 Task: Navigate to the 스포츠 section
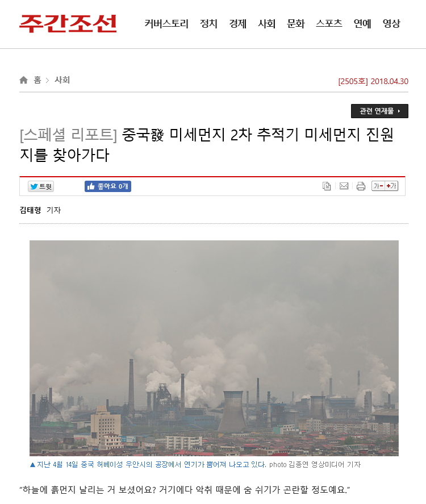coord(329,23)
